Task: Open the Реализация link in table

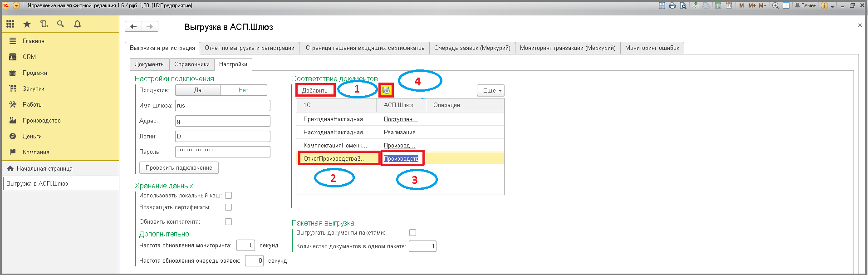Action: point(400,132)
